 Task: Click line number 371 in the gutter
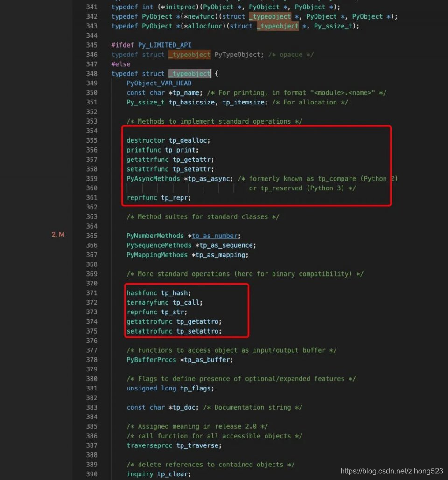[91, 293]
